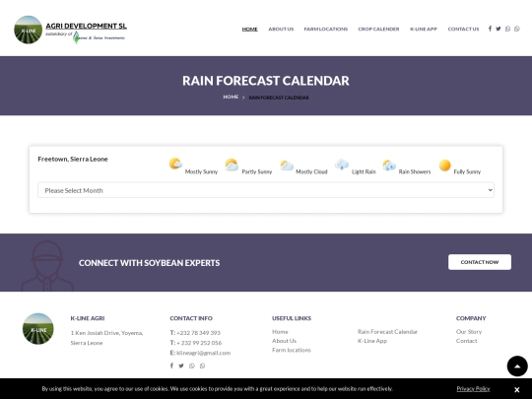Click the Fully Sunny legend label

click(x=467, y=171)
